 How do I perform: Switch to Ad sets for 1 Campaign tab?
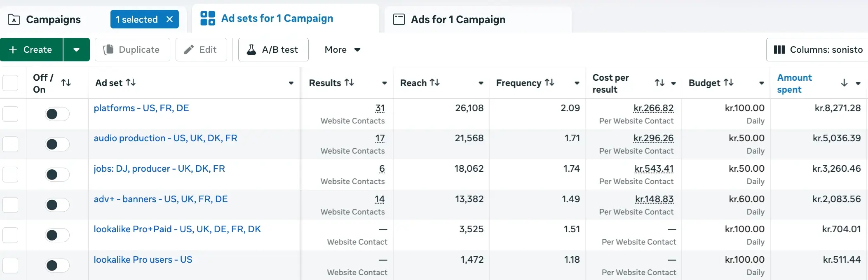coord(285,19)
